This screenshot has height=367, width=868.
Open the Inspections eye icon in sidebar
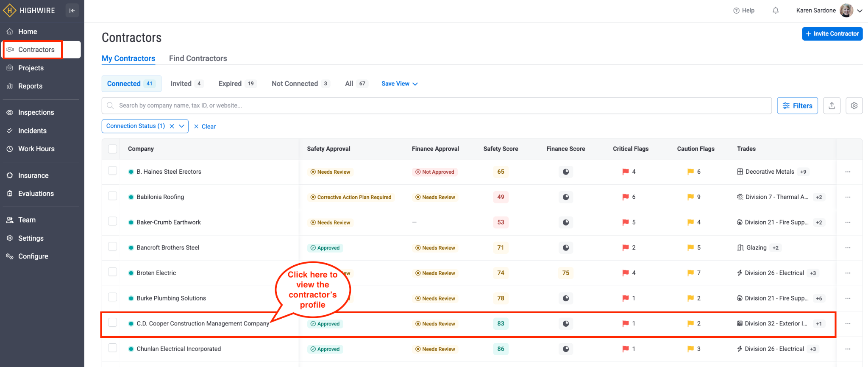point(10,113)
